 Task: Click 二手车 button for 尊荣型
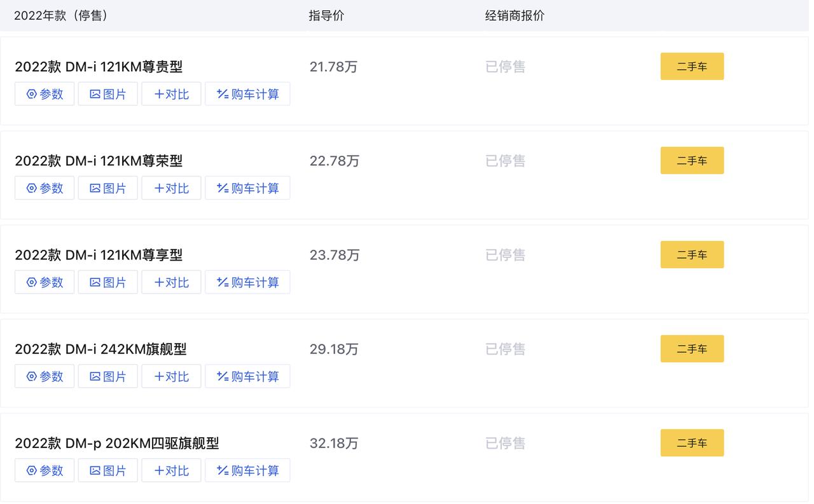tap(692, 160)
